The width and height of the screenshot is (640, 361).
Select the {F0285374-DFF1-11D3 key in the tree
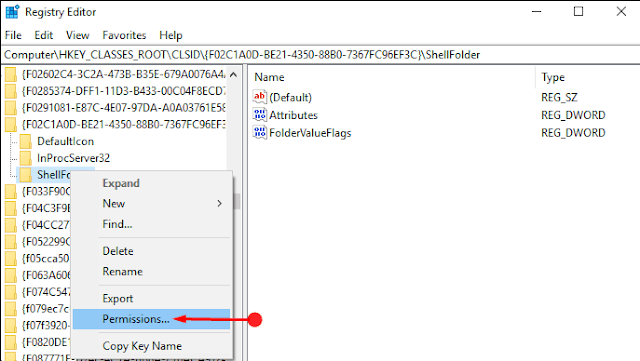coord(123,91)
